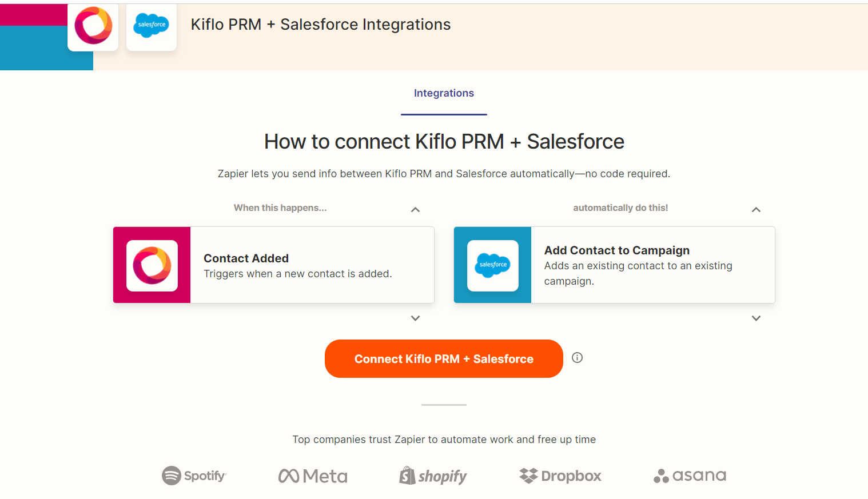Click the Shopify logo
Image resolution: width=868 pixels, height=499 pixels.
[x=433, y=476]
